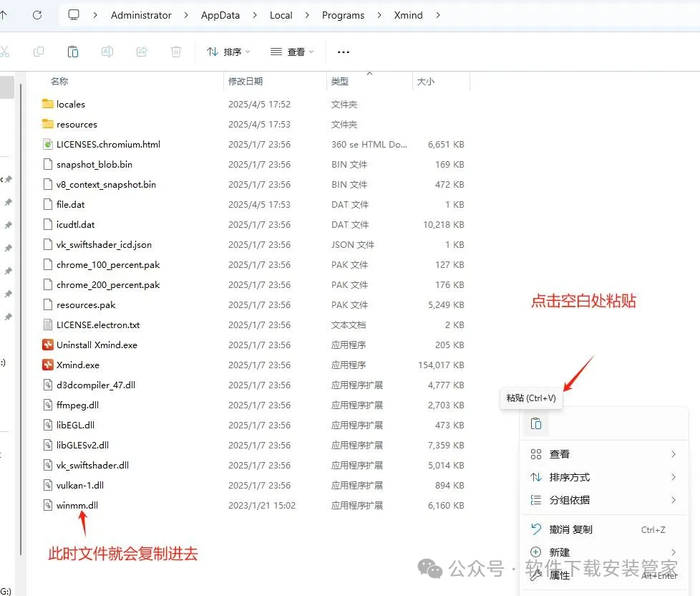Open the three-dot more options menu

pos(344,52)
